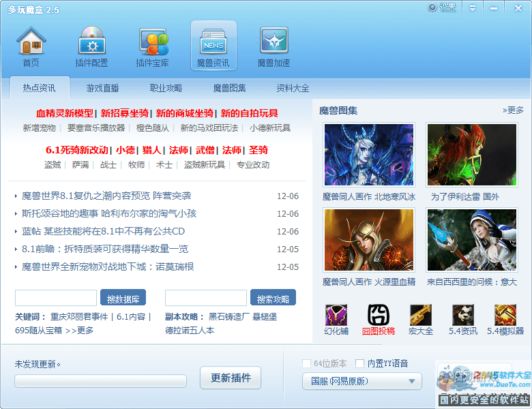Open the 首页 home icon
The image size is (532, 409).
(31, 46)
